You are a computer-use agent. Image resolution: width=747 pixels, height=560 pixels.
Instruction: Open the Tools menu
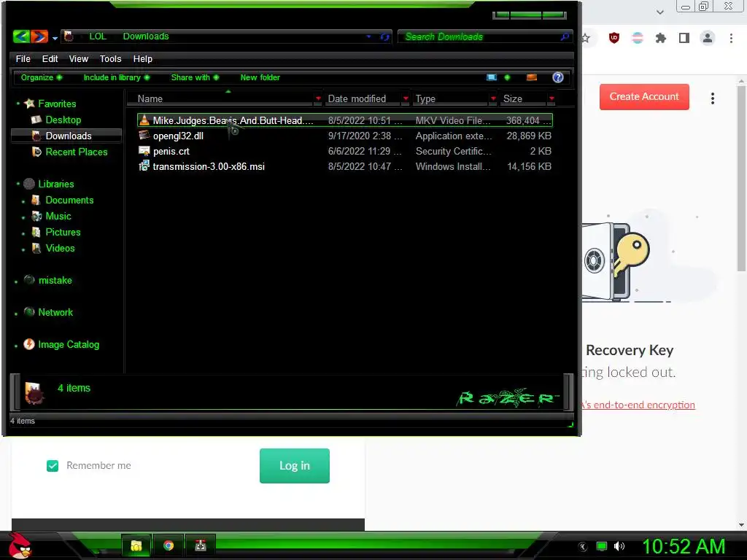point(110,58)
